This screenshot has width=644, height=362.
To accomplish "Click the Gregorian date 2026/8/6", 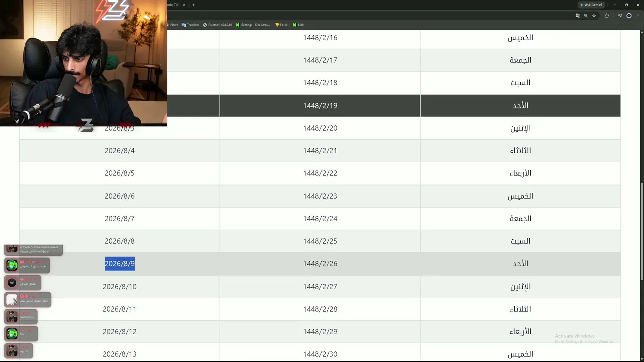I will click(120, 196).
